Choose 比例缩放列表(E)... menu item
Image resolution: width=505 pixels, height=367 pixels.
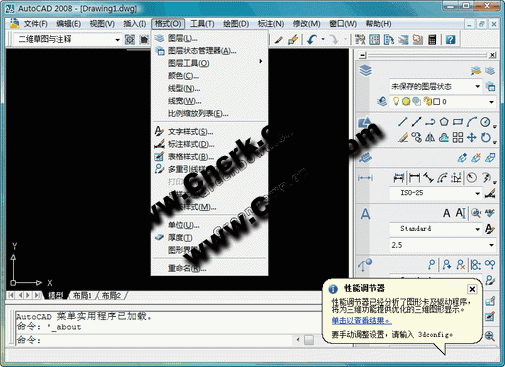click(210, 114)
